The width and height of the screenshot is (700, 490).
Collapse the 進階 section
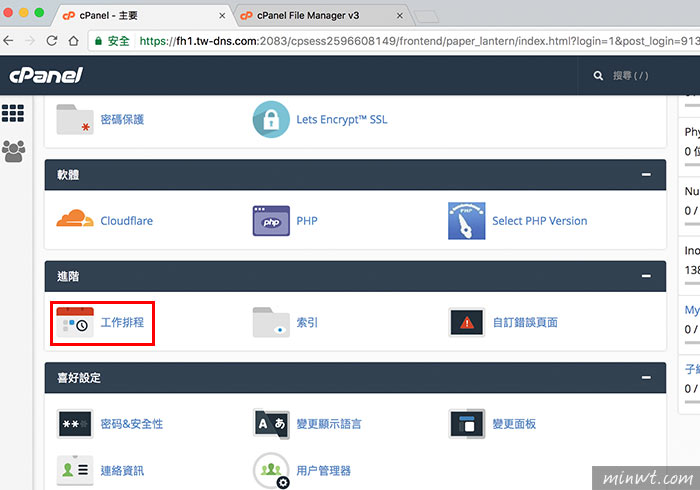(646, 276)
